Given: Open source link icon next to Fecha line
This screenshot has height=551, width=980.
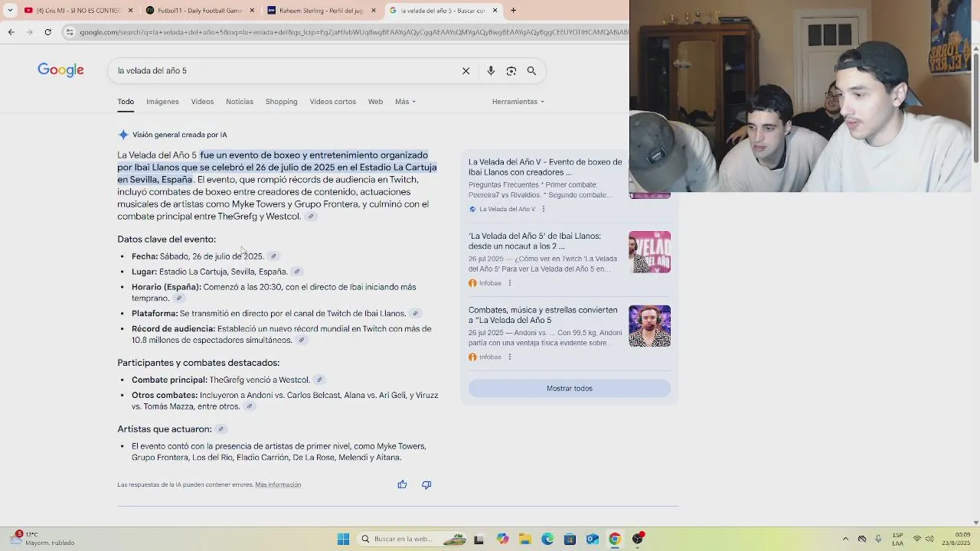Looking at the screenshot, I should [x=273, y=256].
